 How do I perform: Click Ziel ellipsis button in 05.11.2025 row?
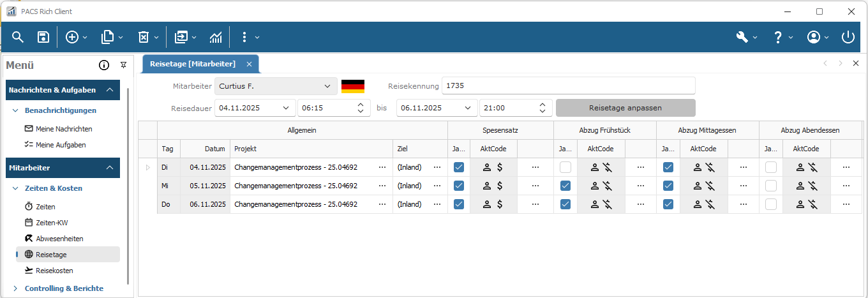[437, 186]
